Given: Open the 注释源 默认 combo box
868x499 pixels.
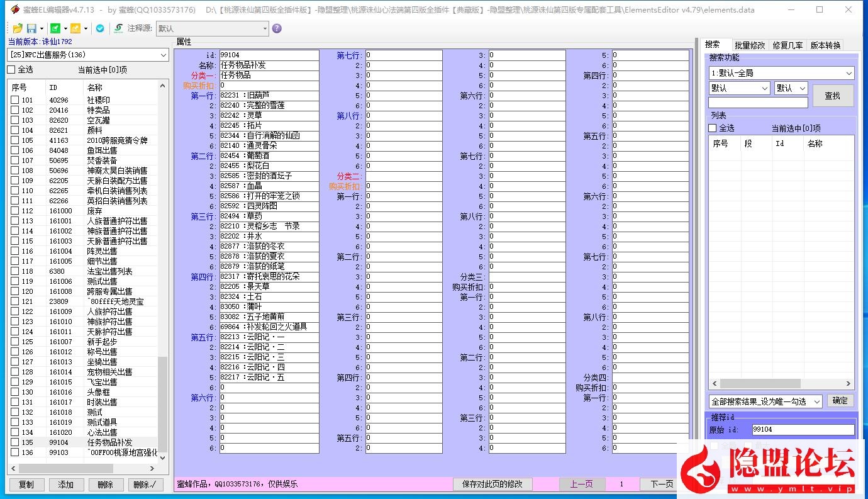Looking at the screenshot, I should tap(212, 28).
